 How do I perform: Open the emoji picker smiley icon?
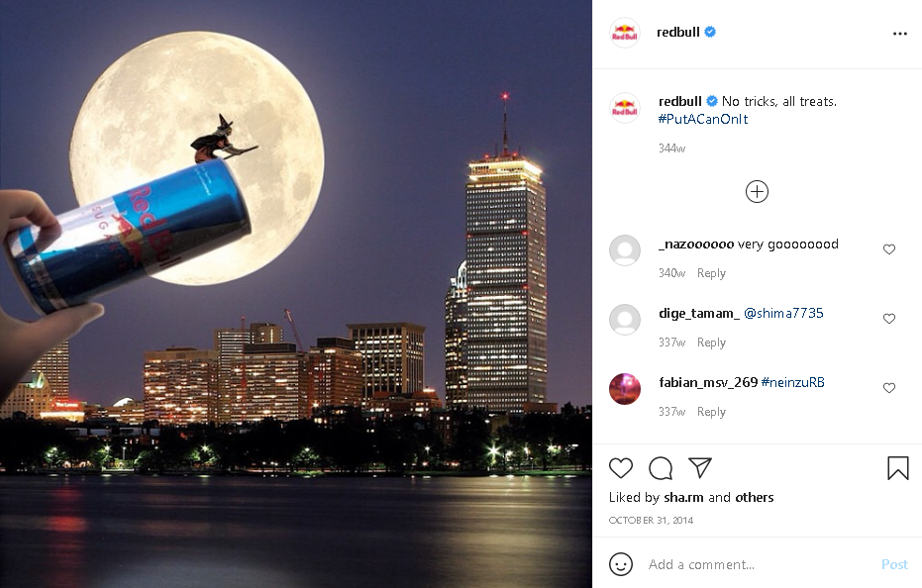[620, 564]
